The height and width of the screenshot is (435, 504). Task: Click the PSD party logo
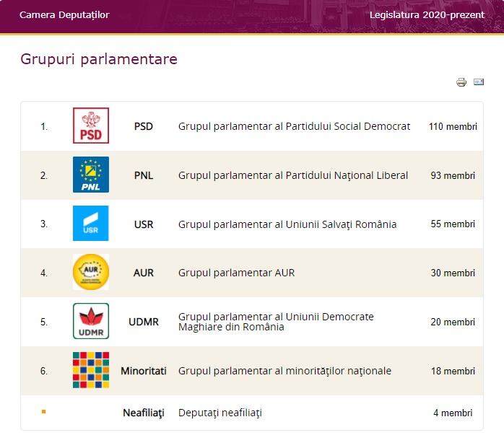91,126
